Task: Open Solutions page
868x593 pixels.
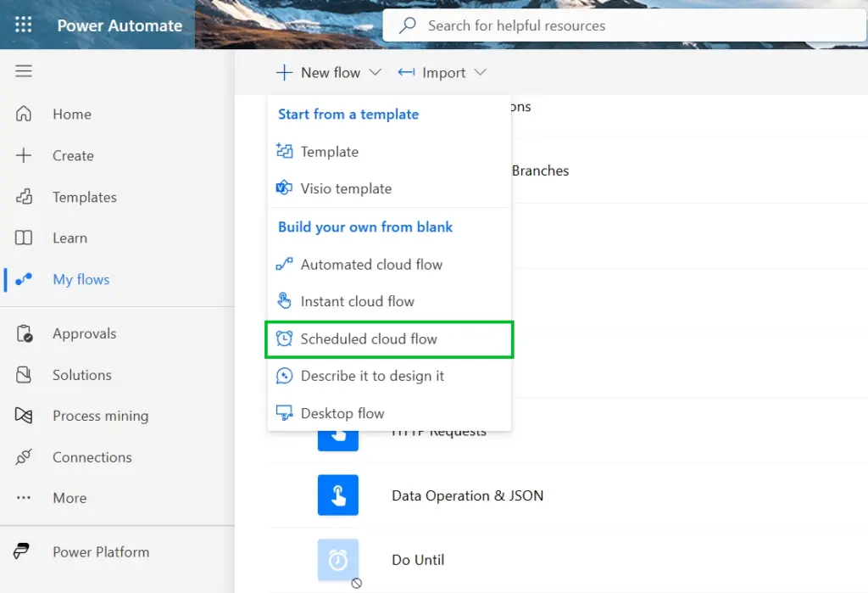Action: tap(82, 375)
